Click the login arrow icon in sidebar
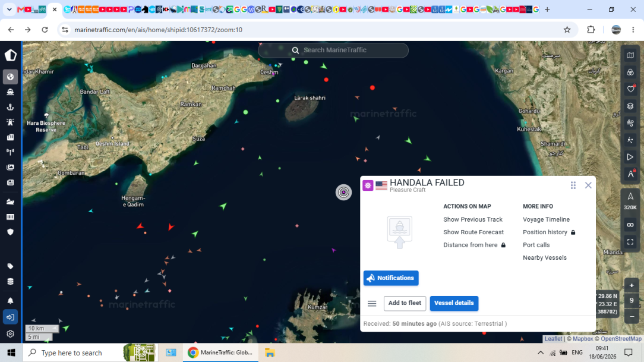 tap(10, 317)
